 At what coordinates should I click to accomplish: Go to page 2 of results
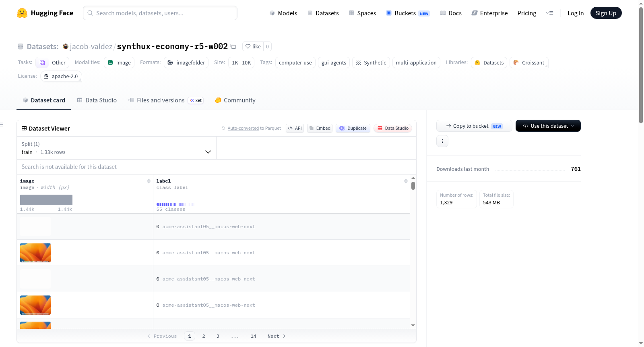pos(204,336)
